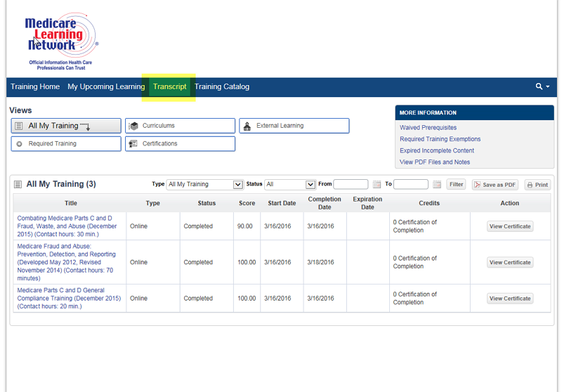Click the Score column header
562x392 pixels.
[247, 203]
